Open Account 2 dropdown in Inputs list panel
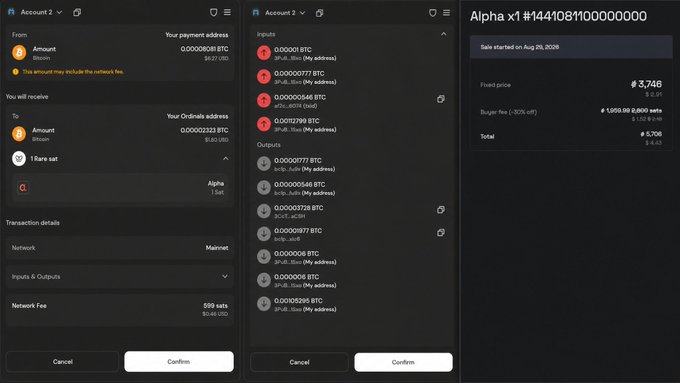 285,13
